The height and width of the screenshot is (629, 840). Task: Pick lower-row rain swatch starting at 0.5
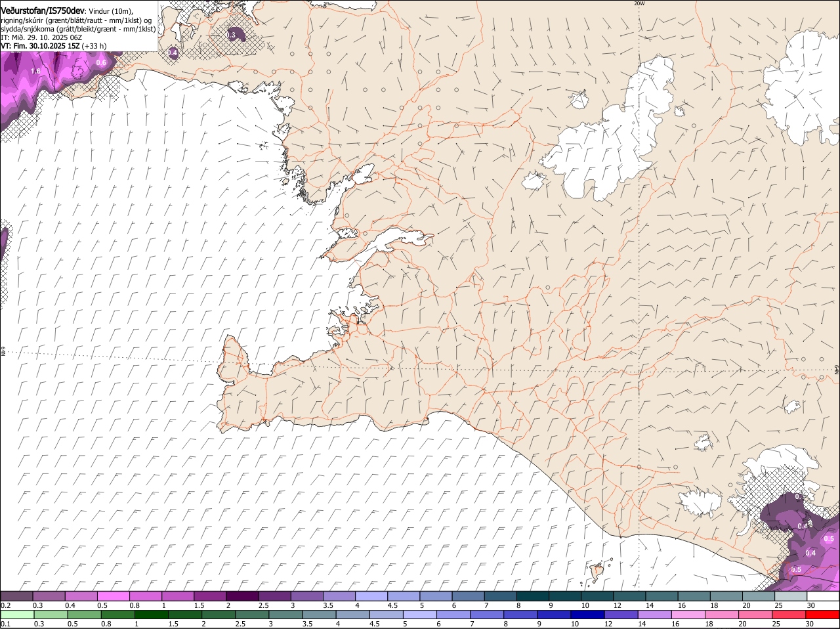pos(84,615)
